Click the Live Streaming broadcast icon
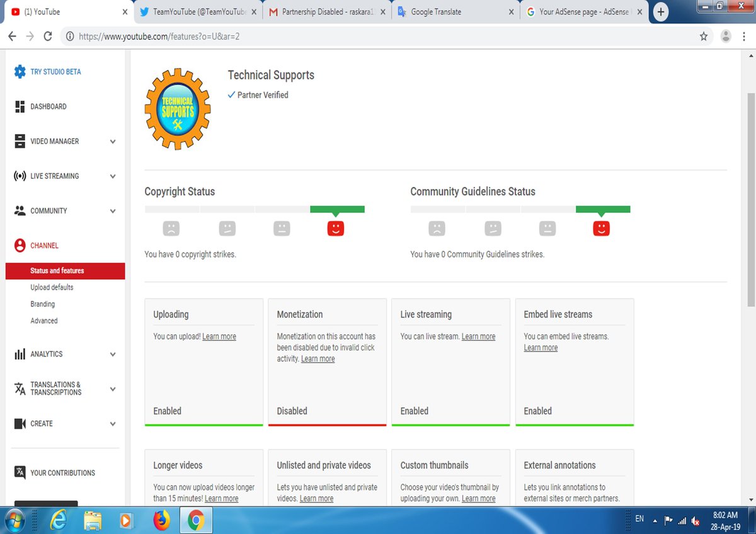The height and width of the screenshot is (534, 756). tap(20, 176)
